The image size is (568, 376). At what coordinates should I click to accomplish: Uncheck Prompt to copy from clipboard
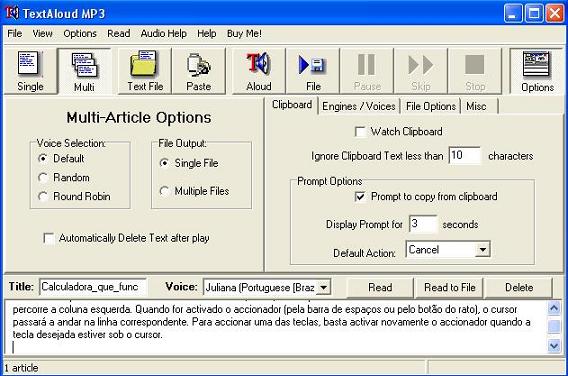tap(360, 197)
